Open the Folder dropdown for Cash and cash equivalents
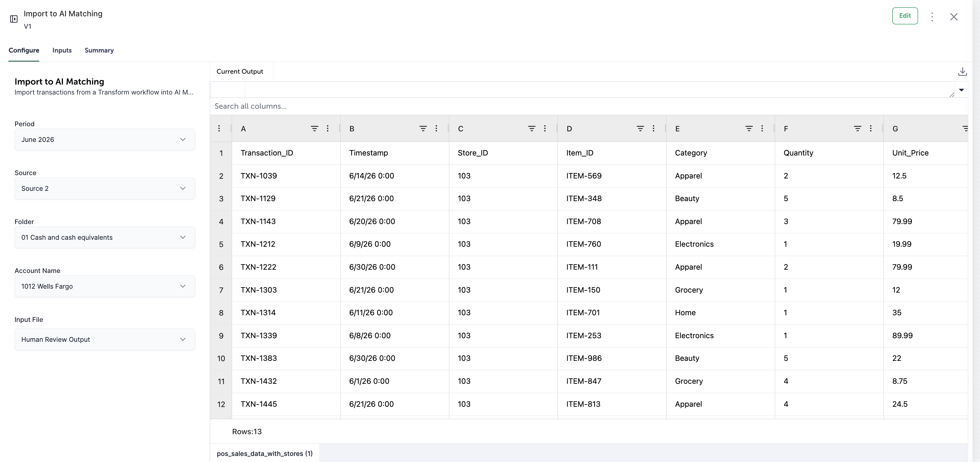The height and width of the screenshot is (462, 980). point(105,237)
